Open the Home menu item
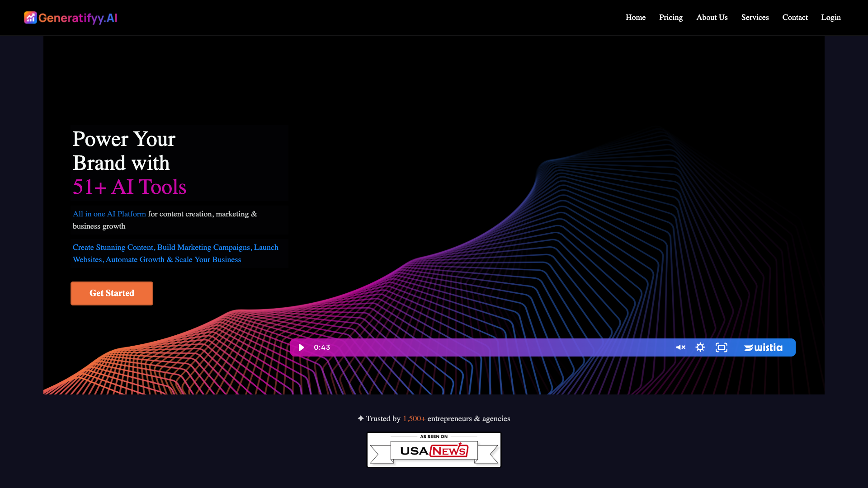Viewport: 868px width, 488px height. [x=636, y=17]
